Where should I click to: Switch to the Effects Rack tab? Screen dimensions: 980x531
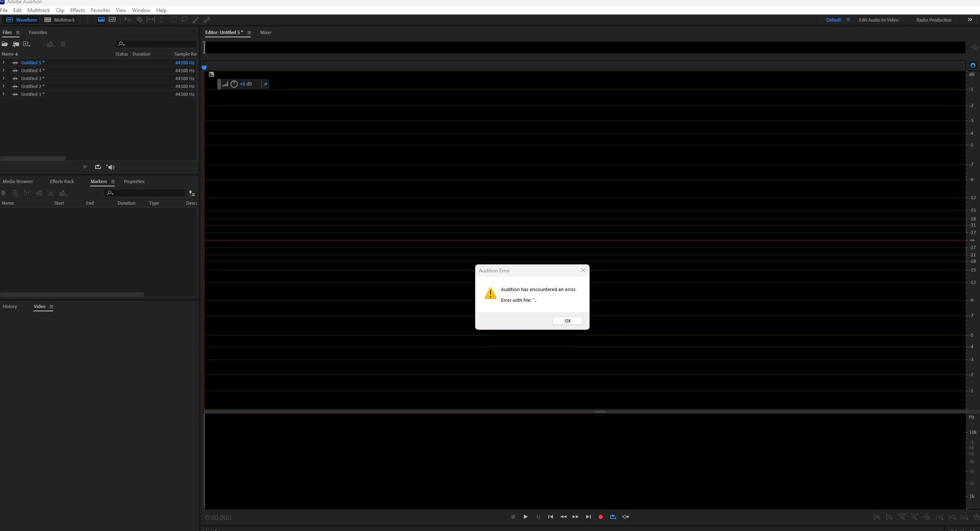point(61,181)
